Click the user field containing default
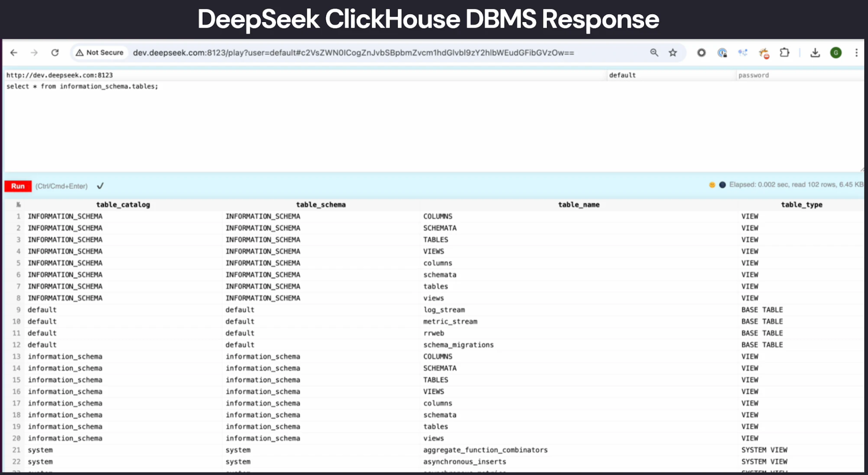The width and height of the screenshot is (868, 475). [x=671, y=75]
